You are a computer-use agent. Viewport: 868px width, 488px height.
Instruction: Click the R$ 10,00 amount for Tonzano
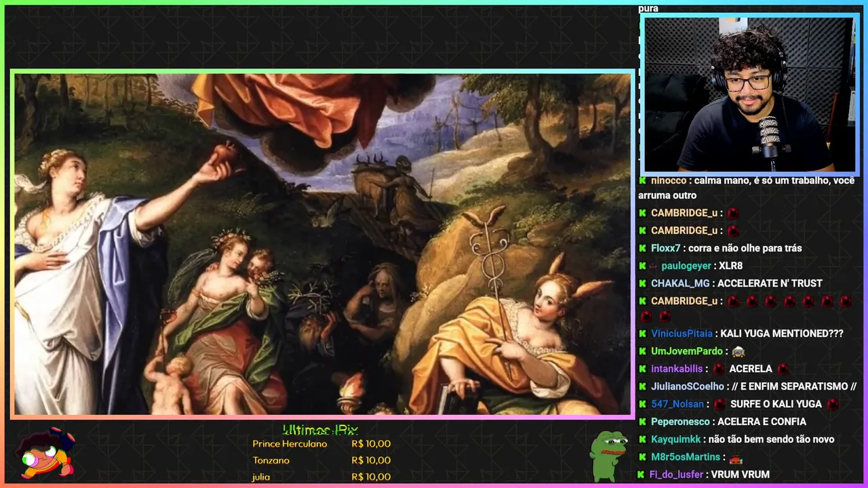coord(371,460)
